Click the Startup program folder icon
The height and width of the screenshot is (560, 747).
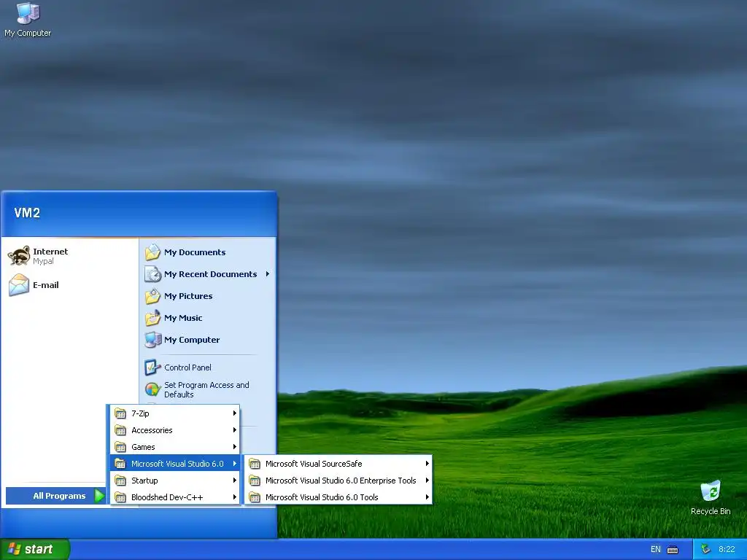tap(120, 481)
